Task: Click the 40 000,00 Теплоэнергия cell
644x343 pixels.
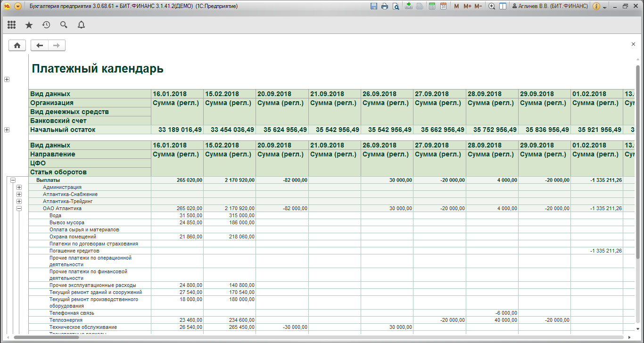Action: coord(492,320)
